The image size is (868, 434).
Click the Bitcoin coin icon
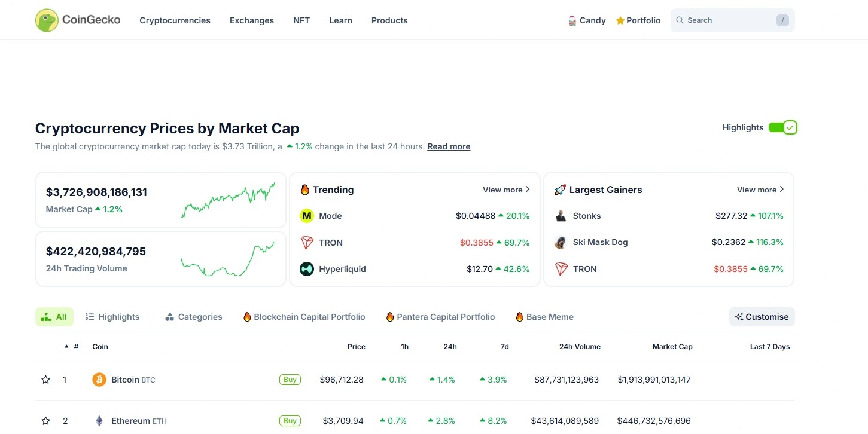[99, 380]
